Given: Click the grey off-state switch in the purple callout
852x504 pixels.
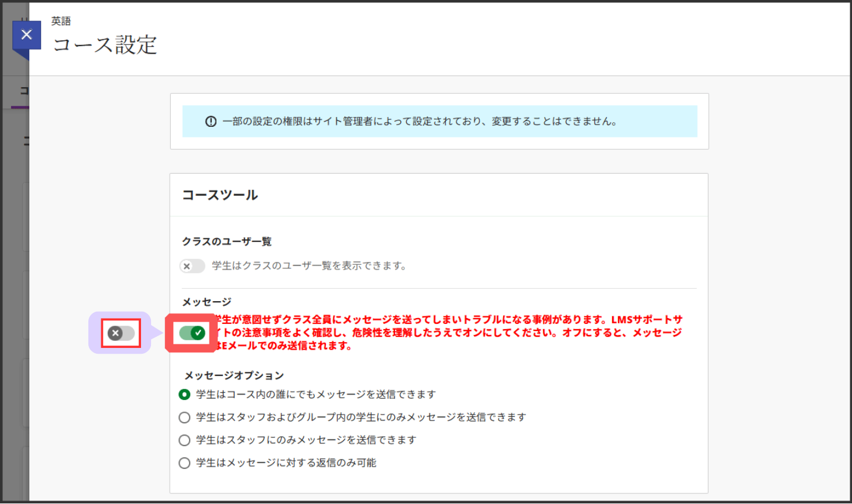Looking at the screenshot, I should [x=121, y=333].
